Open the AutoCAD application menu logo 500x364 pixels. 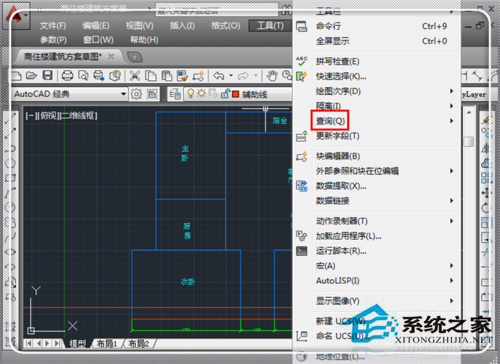(15, 16)
